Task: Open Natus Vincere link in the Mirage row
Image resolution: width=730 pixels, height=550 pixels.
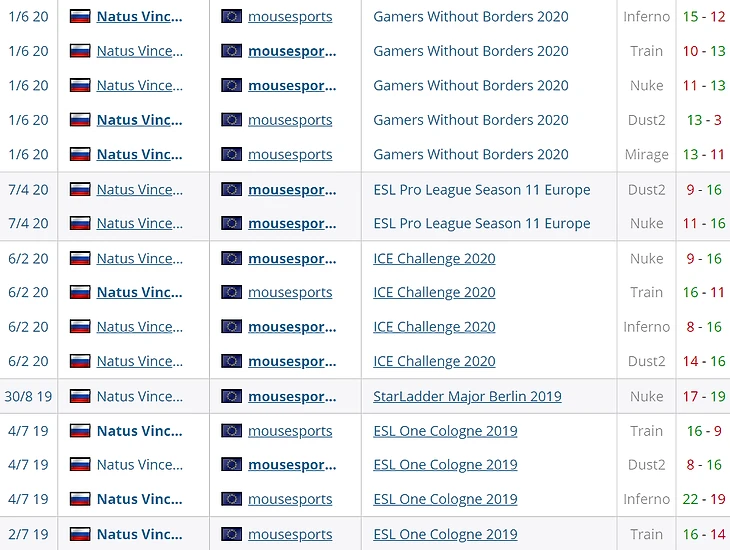Action: coord(139,154)
